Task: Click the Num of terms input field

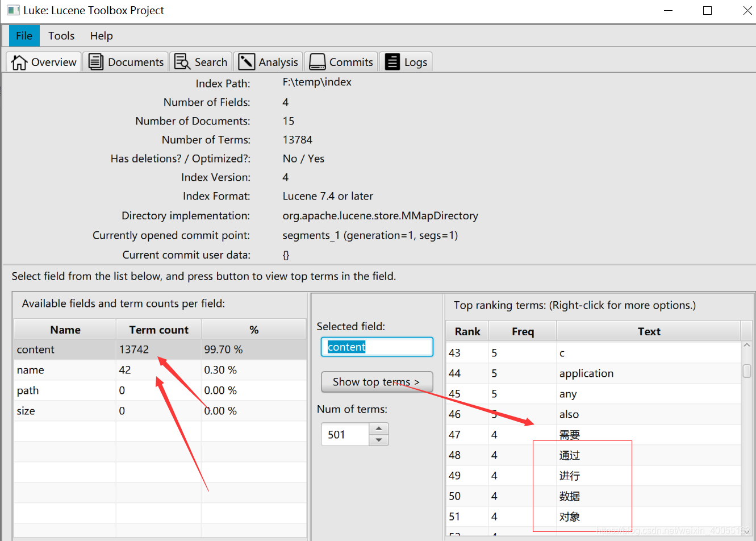Action: pos(345,435)
